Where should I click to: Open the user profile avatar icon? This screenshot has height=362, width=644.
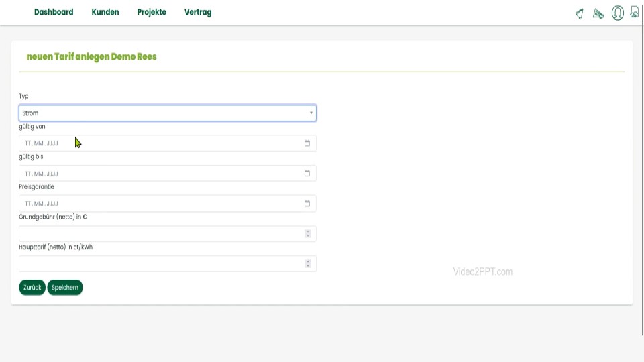click(617, 13)
